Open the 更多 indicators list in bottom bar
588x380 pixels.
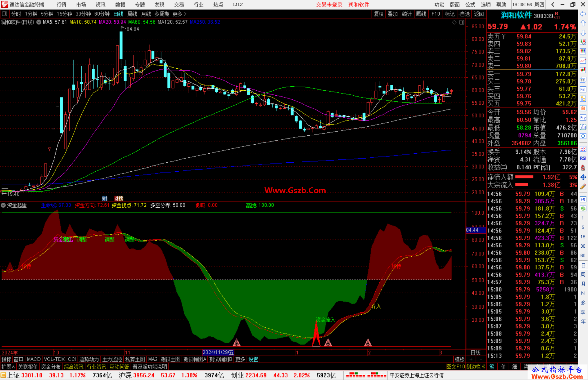pos(240,359)
